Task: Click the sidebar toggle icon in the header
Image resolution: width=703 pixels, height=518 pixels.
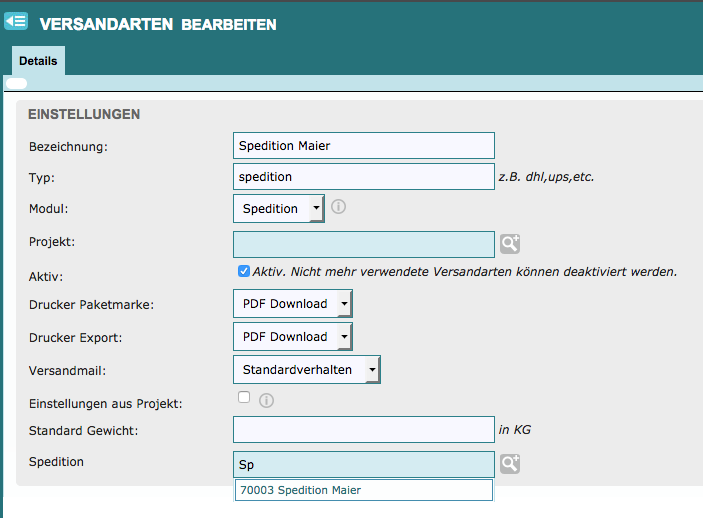Action: (16, 21)
